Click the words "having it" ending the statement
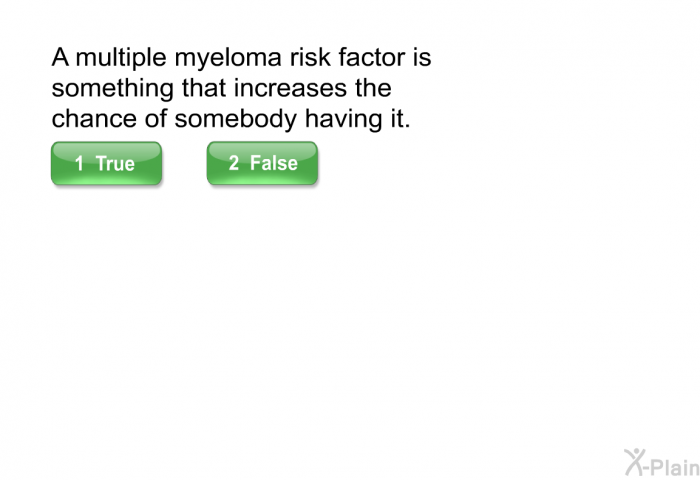The image size is (700, 480). 362,119
